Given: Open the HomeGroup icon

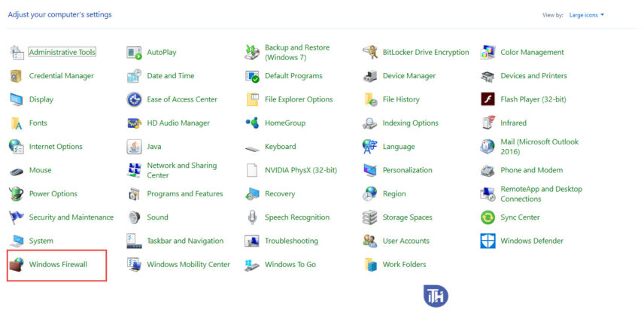Looking at the screenshot, I should pyautogui.click(x=253, y=123).
